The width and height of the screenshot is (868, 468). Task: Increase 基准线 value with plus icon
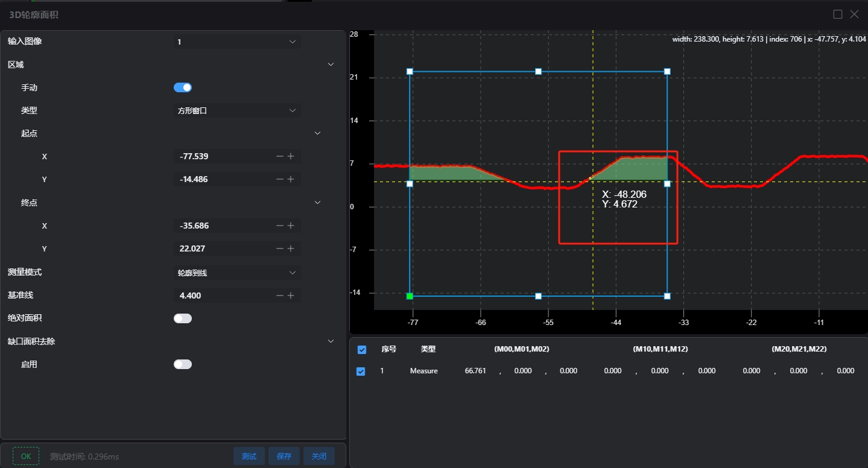point(291,296)
